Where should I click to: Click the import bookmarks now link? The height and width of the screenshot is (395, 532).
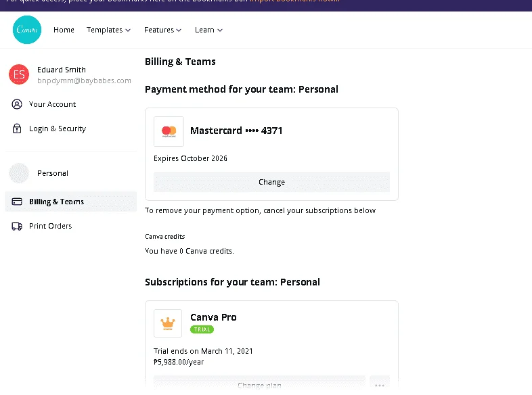click(x=294, y=1)
